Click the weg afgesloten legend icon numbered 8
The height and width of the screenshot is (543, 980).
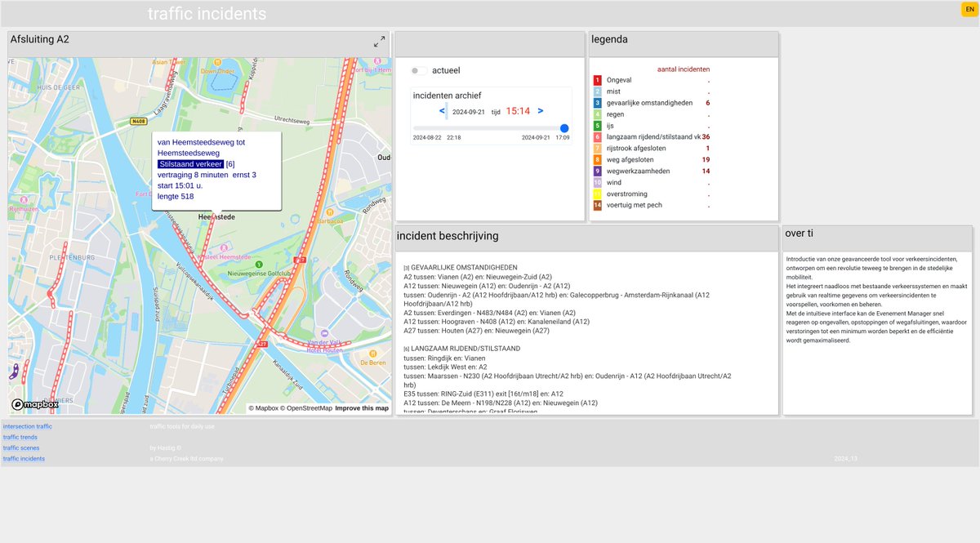597,159
